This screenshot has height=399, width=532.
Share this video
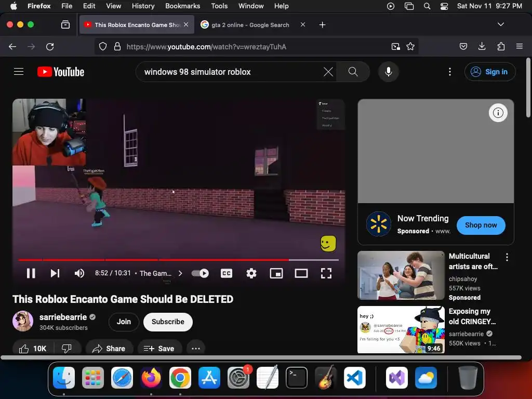pos(109,349)
